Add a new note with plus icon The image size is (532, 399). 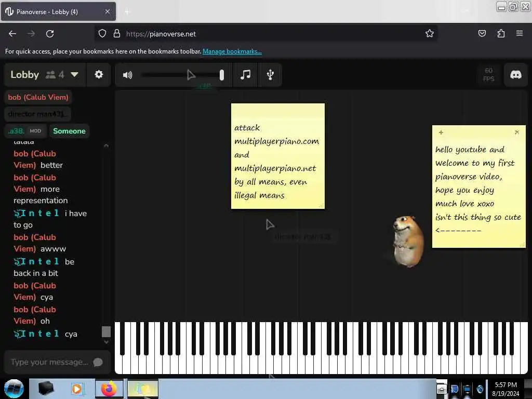441,132
